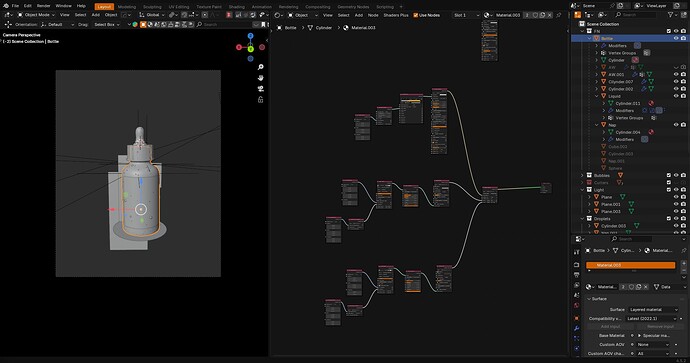
Task: Open the material browse sphere icon in node header
Action: point(487,15)
